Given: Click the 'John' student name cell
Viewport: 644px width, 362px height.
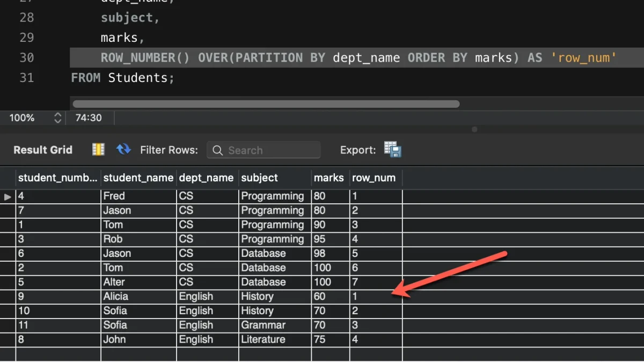Looking at the screenshot, I should coord(138,339).
